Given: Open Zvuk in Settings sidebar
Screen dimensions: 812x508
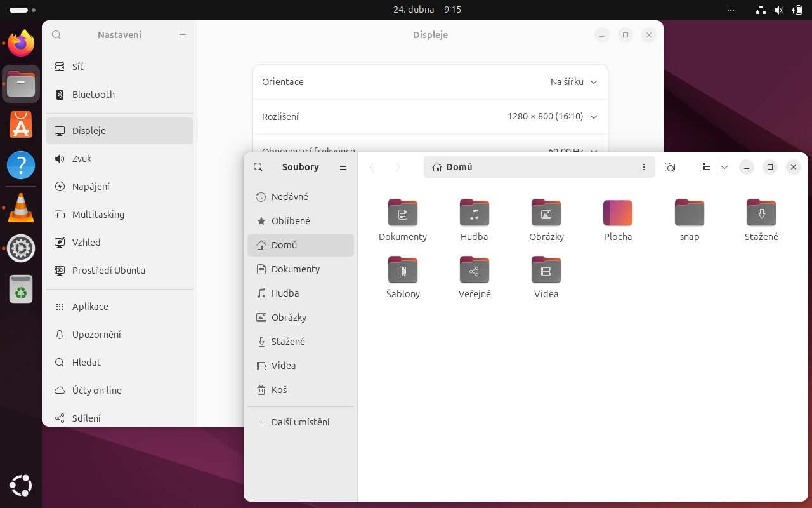Looking at the screenshot, I should pyautogui.click(x=119, y=159).
